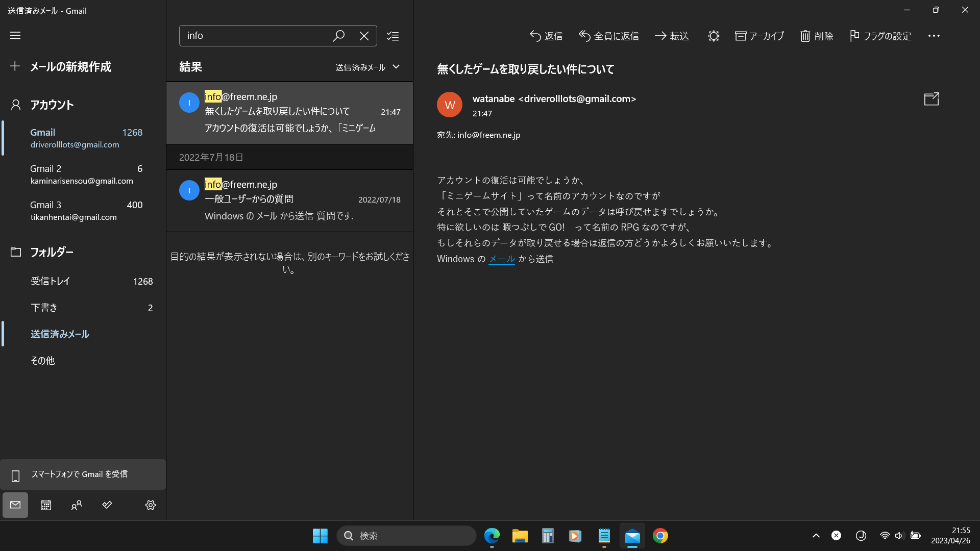The image size is (980, 551).
Task: Open clock showing 21:55 2023/04/26
Action: tap(950, 536)
